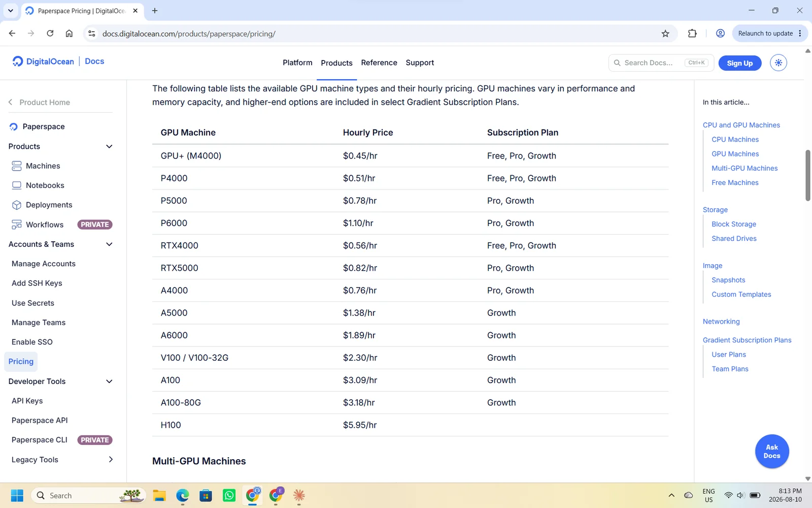
Task: Click the address bar URL
Action: (189, 34)
